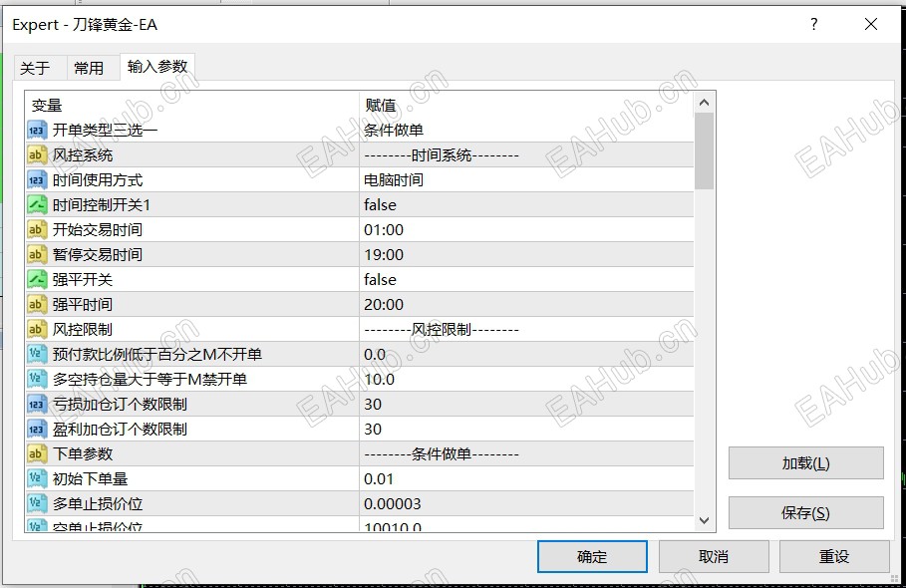Click the scroll up arrow of parameter list
Screen dimensions: 906x588
click(704, 103)
